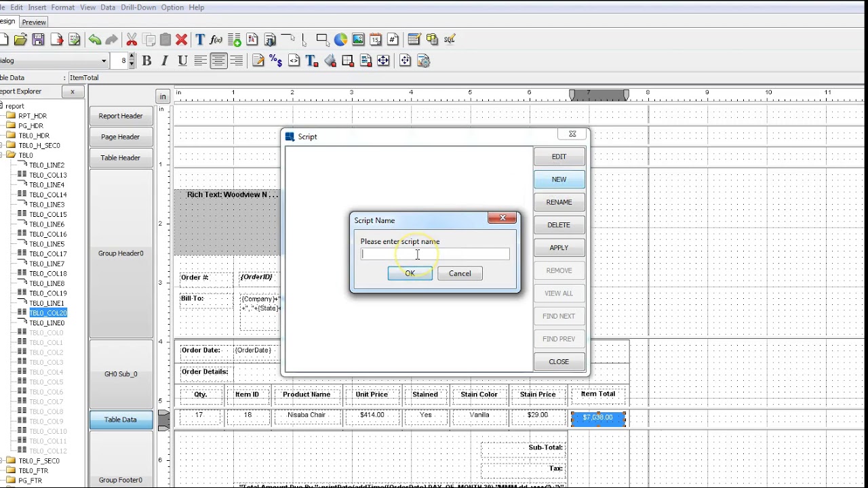This screenshot has height=488, width=868.
Task: Click NEW in the Script window
Action: pos(559,180)
